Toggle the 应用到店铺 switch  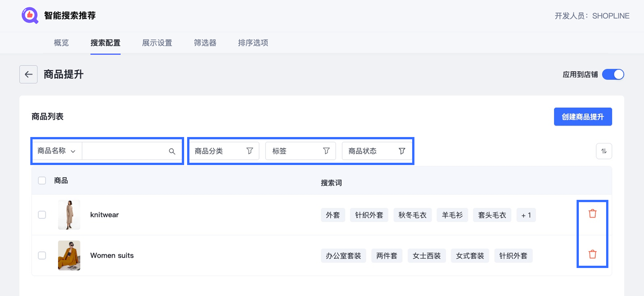pos(613,75)
